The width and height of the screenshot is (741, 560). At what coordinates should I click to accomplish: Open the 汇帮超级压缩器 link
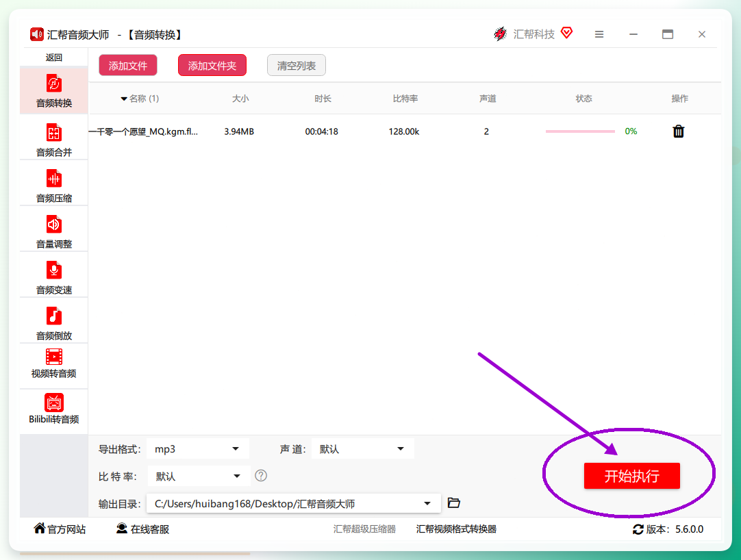(x=364, y=529)
